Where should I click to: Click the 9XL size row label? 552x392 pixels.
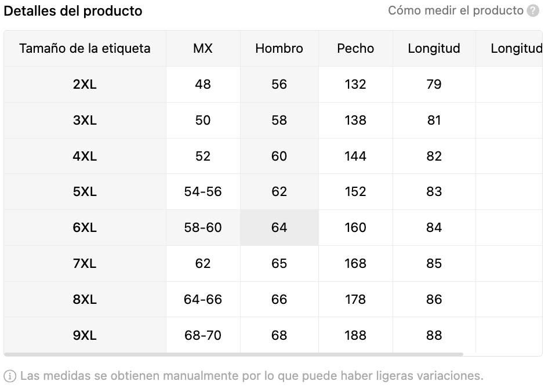coord(85,335)
